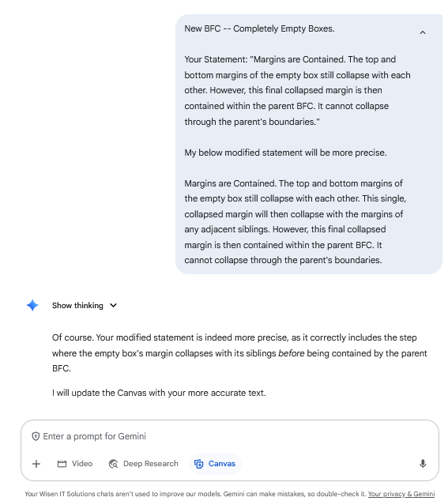The image size is (448, 501).
Task: Click the Video clapperboard icon
Action: 62,464
